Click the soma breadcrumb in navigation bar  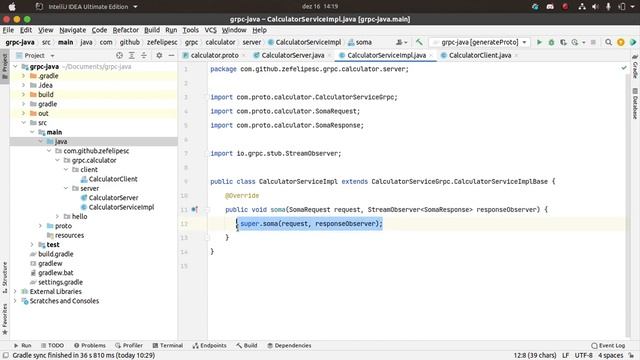[360, 42]
